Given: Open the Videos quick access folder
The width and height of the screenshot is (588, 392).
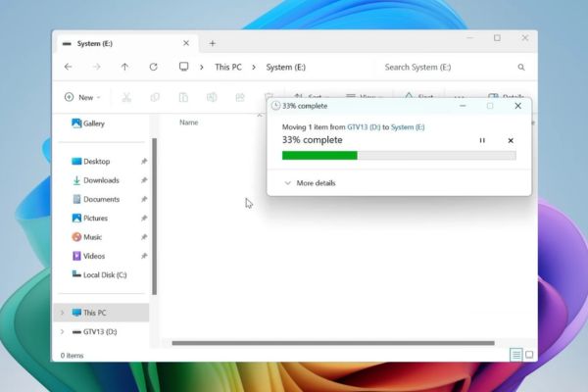Looking at the screenshot, I should pyautogui.click(x=88, y=256).
